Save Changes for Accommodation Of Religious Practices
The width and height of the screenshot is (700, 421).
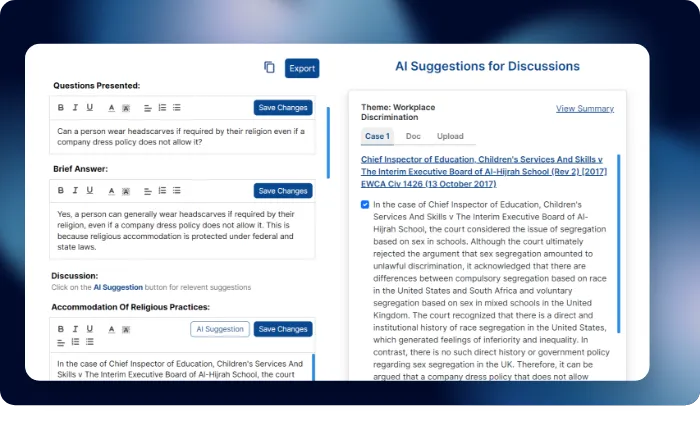(283, 329)
